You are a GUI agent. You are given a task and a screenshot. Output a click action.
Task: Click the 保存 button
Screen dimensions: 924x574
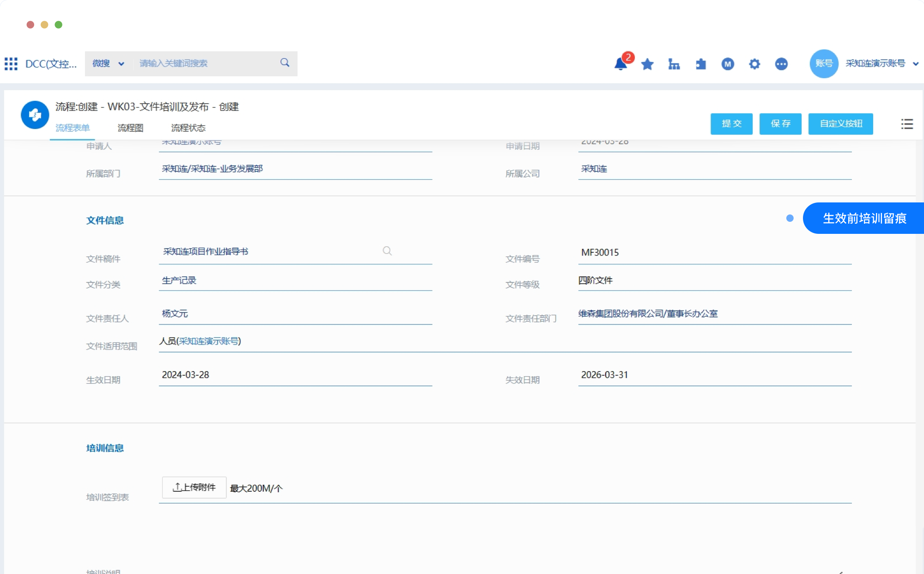point(780,124)
